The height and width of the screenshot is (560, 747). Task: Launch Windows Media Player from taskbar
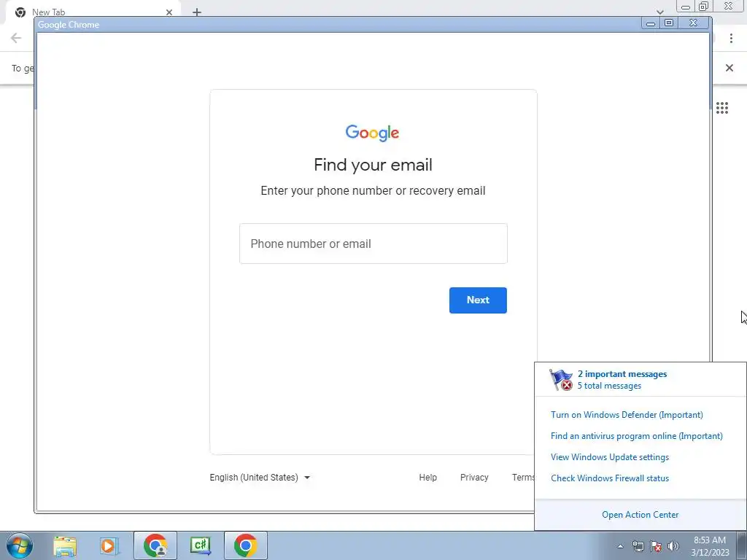pyautogui.click(x=109, y=545)
